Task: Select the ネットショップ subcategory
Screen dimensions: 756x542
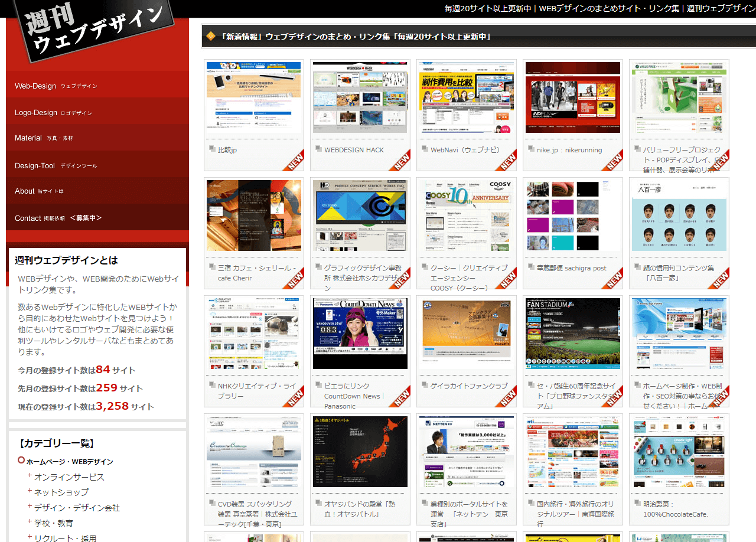Action: 61,492
